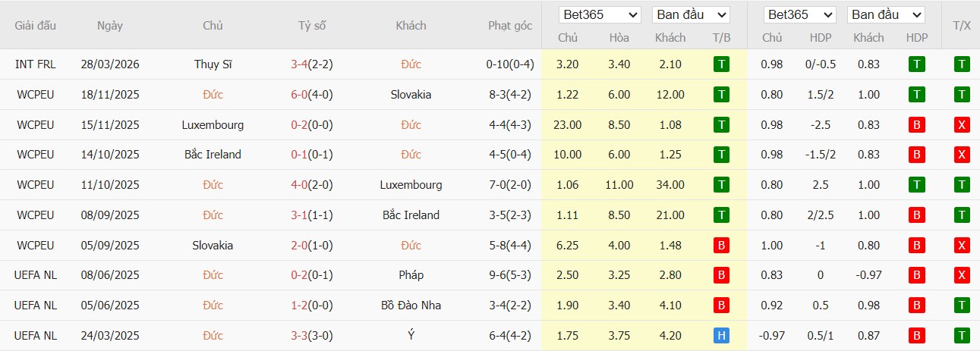Open the Ban đầu dropdown above the T/B column

(x=690, y=15)
